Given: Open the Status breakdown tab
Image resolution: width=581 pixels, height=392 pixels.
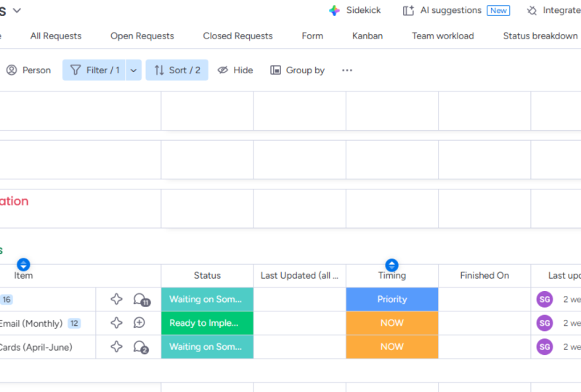Looking at the screenshot, I should tap(540, 36).
